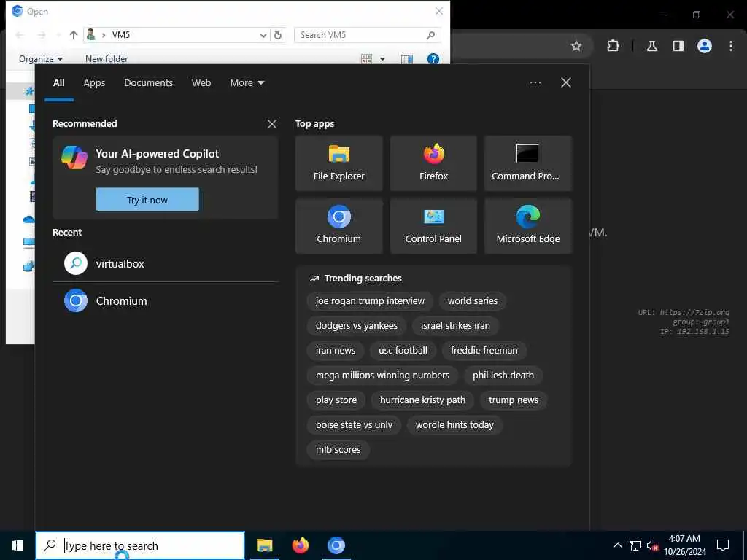Click the taskbar clock and date
Screen dimensions: 747x560
coord(684,545)
